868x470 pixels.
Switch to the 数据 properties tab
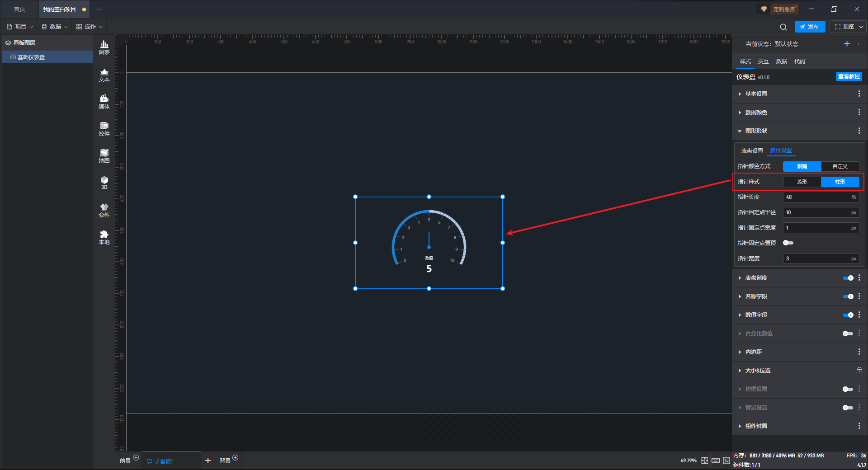782,61
